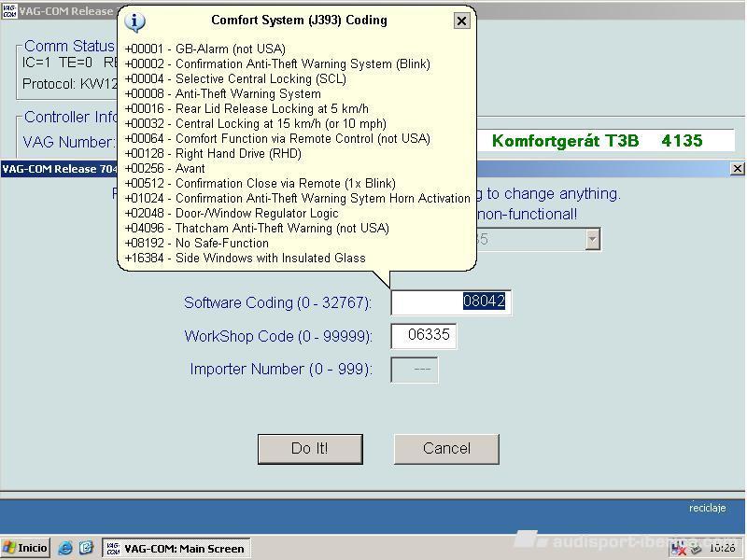
Task: Click the WorkShop Code field showing 06335
Action: (424, 335)
